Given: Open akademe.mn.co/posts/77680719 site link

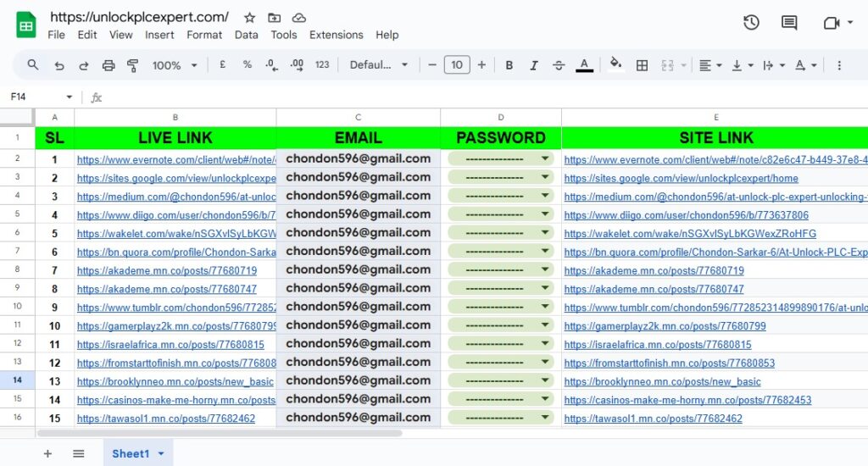Looking at the screenshot, I should 654,270.
